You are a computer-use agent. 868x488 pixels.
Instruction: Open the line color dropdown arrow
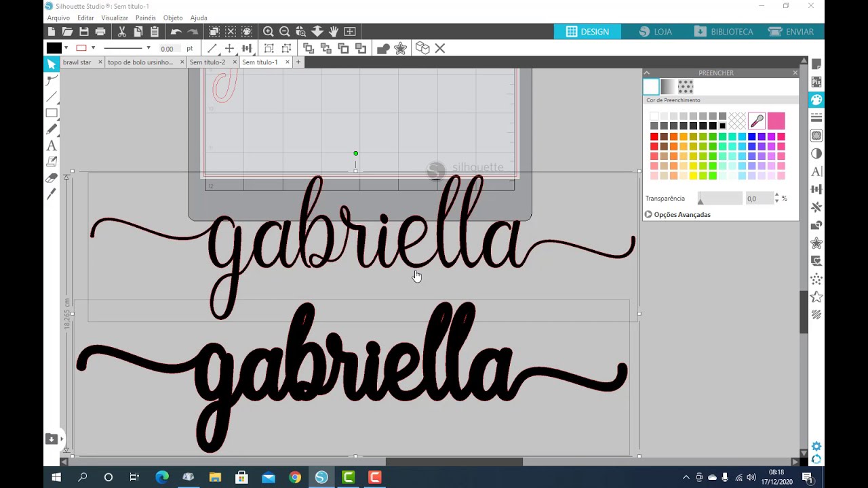click(93, 48)
